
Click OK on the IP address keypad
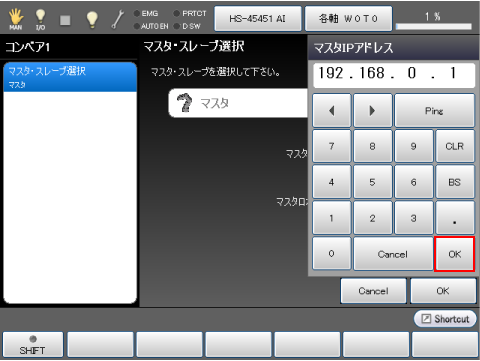coord(454,254)
